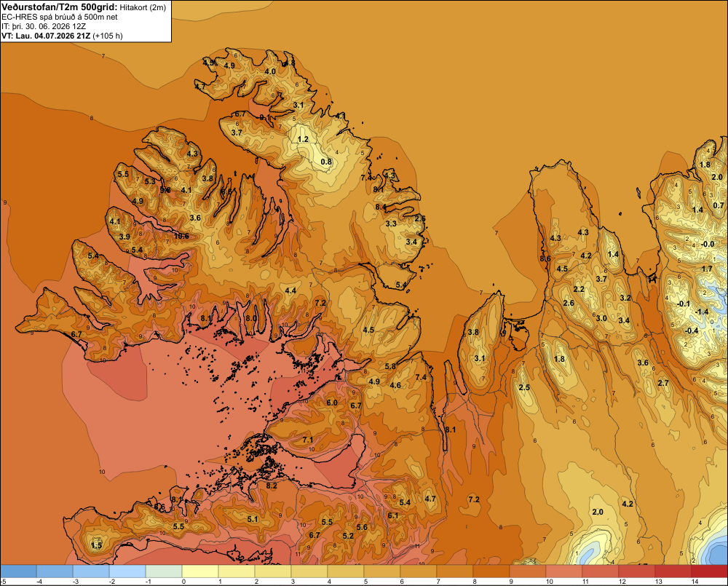
Task: Click the 10.6 temperature label on the map
Action: pos(181,236)
